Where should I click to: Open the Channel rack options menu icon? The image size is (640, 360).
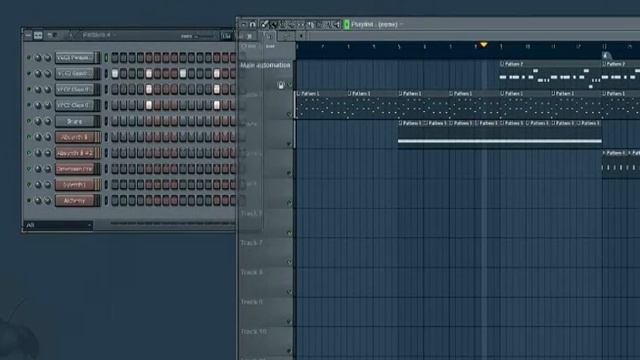[28, 36]
